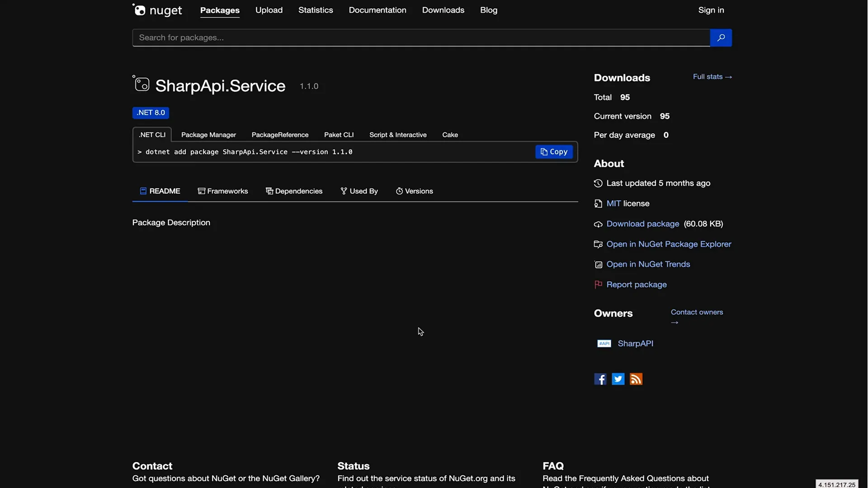
Task: Open the Blog nav item
Action: click(489, 10)
